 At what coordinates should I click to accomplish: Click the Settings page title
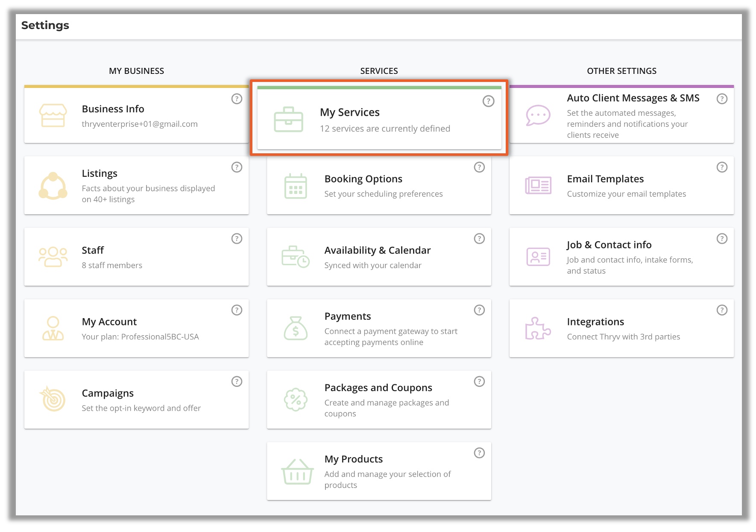coord(45,26)
